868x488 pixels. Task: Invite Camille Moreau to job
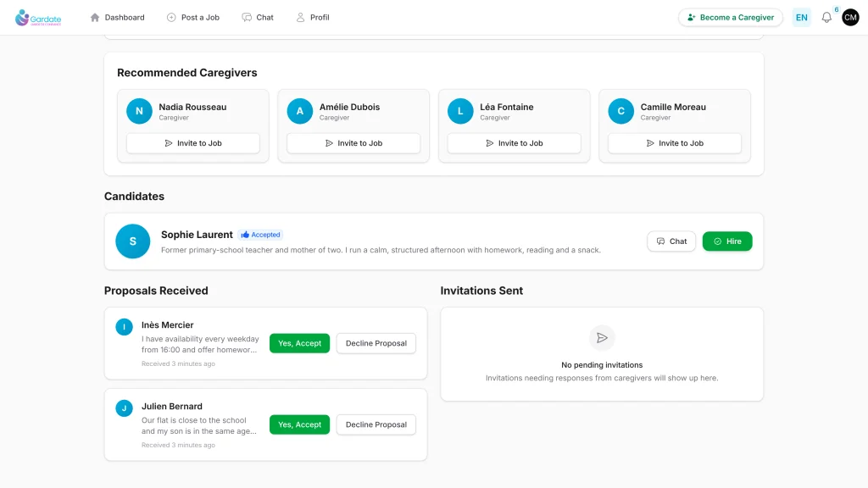pyautogui.click(x=675, y=143)
